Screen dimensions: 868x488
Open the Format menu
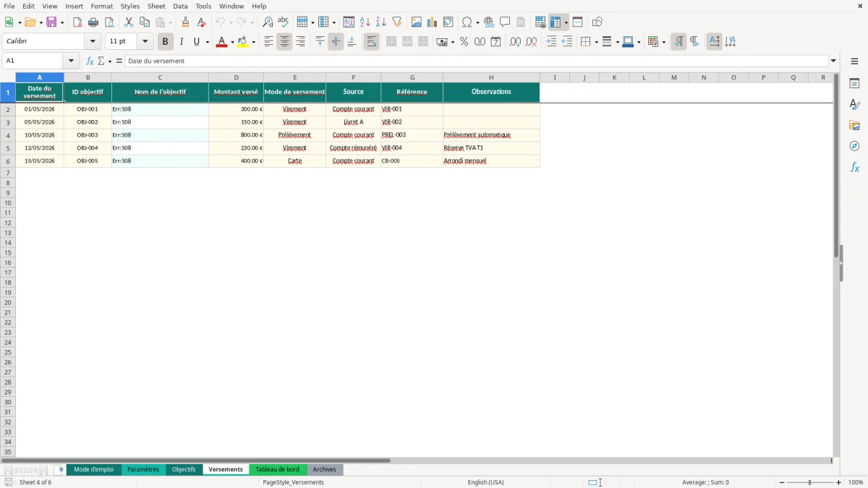(102, 6)
